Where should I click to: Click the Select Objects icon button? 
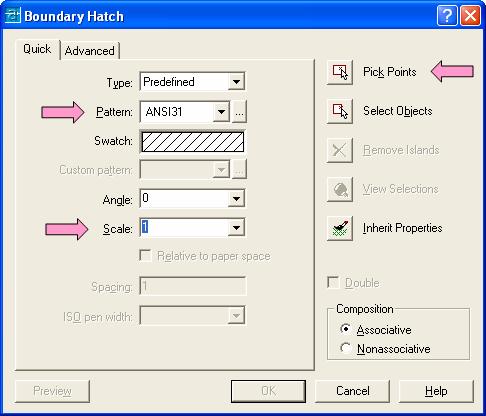[340, 111]
